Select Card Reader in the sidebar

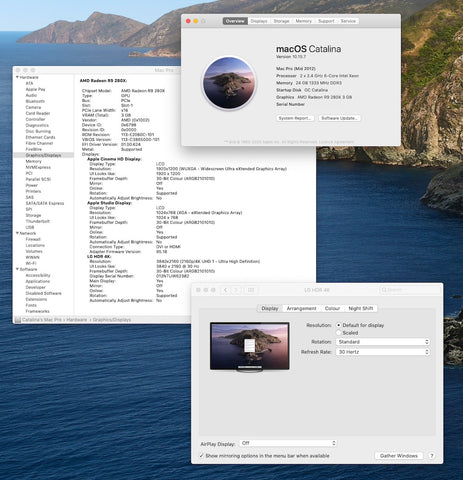[x=38, y=113]
